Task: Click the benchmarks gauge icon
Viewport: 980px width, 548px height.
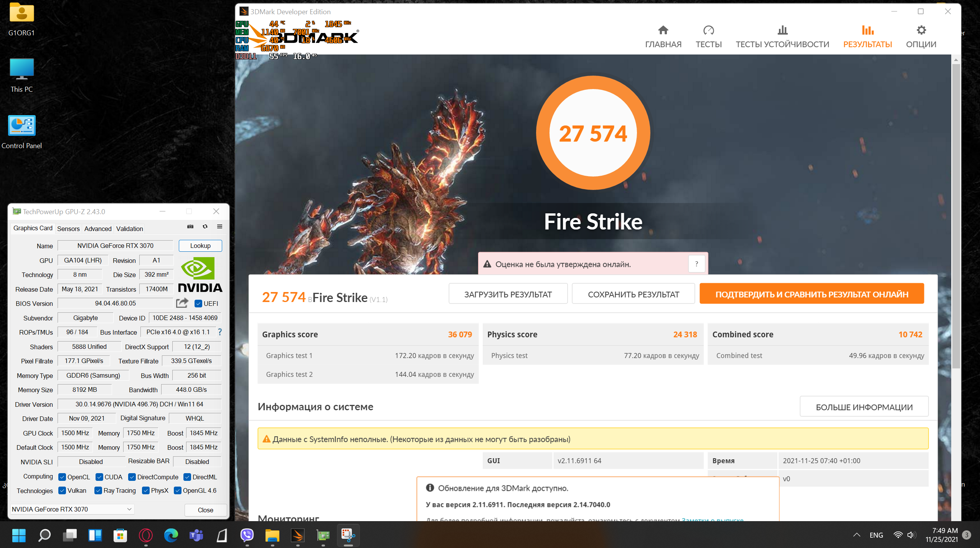Action: (x=708, y=30)
